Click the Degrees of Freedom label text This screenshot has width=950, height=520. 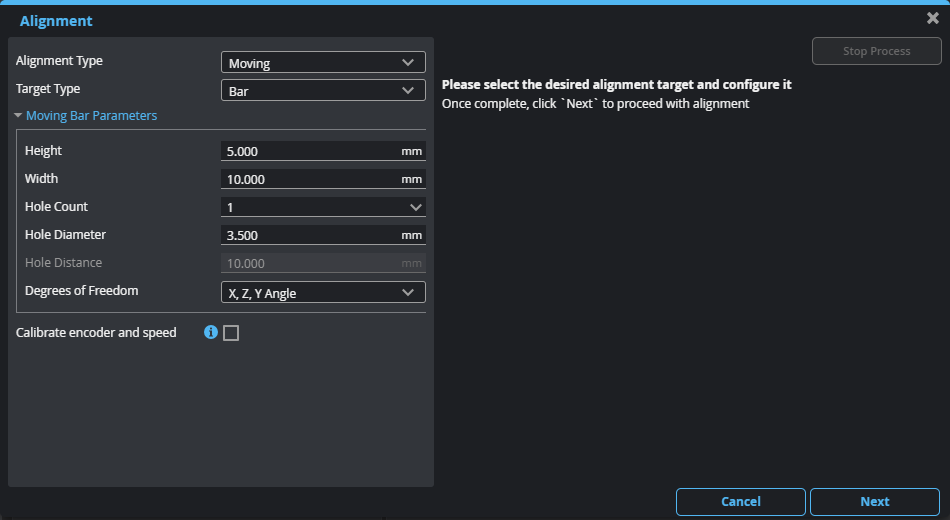[82, 291]
